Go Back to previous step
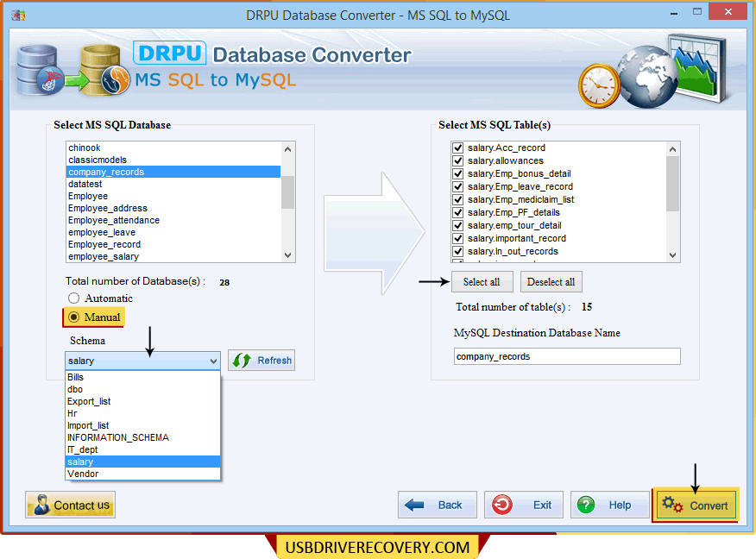This screenshot has width=756, height=559. tap(438, 505)
